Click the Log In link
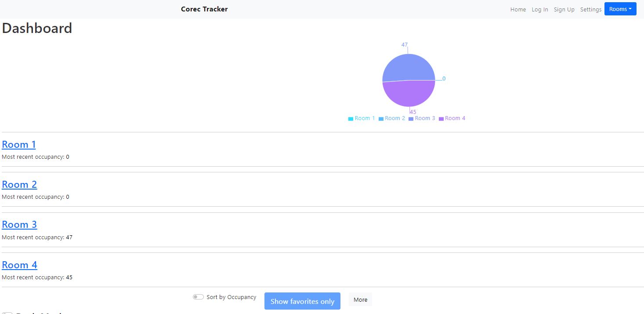Screen dimensions: 644x314 539,9
